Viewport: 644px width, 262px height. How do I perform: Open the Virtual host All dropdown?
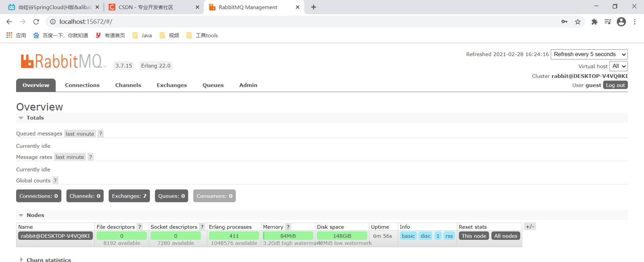(619, 66)
